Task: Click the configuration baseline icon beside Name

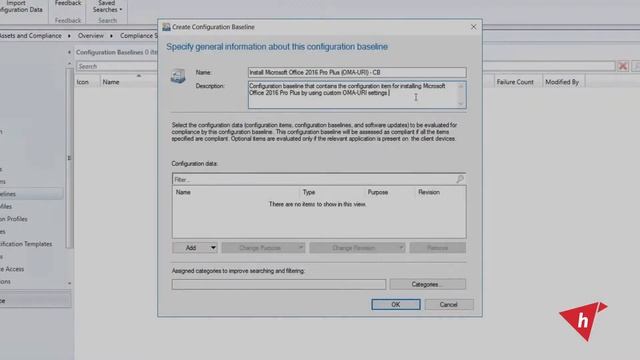Action: coord(178,76)
